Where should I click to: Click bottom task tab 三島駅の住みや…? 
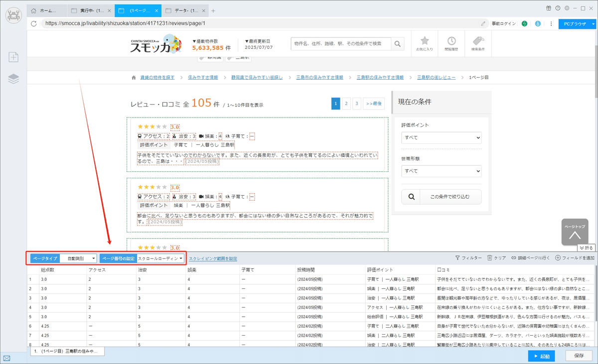point(67,351)
